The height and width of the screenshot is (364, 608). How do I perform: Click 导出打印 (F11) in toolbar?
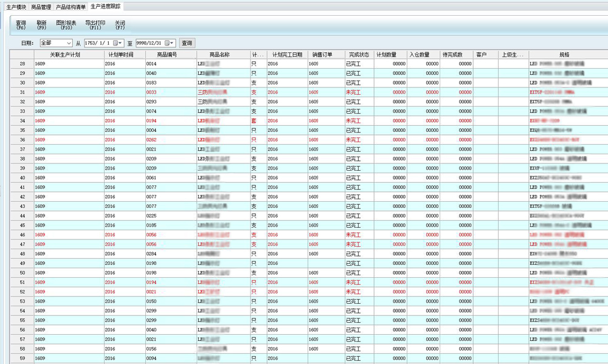coord(95,25)
